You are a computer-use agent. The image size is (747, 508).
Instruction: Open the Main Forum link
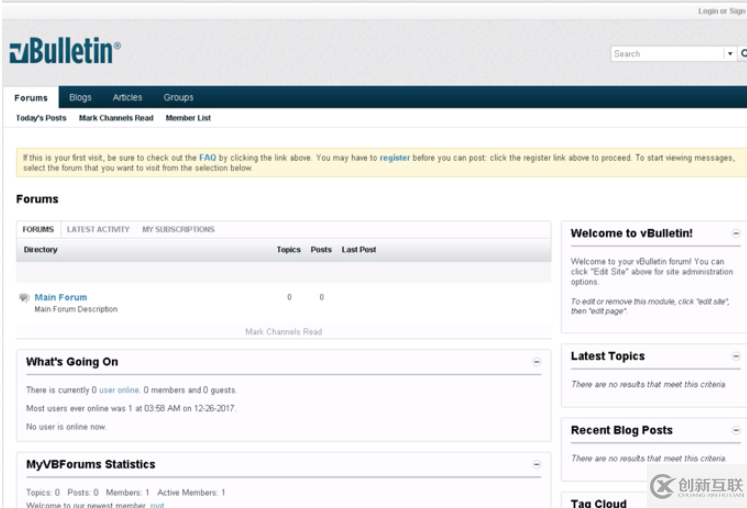(x=61, y=297)
